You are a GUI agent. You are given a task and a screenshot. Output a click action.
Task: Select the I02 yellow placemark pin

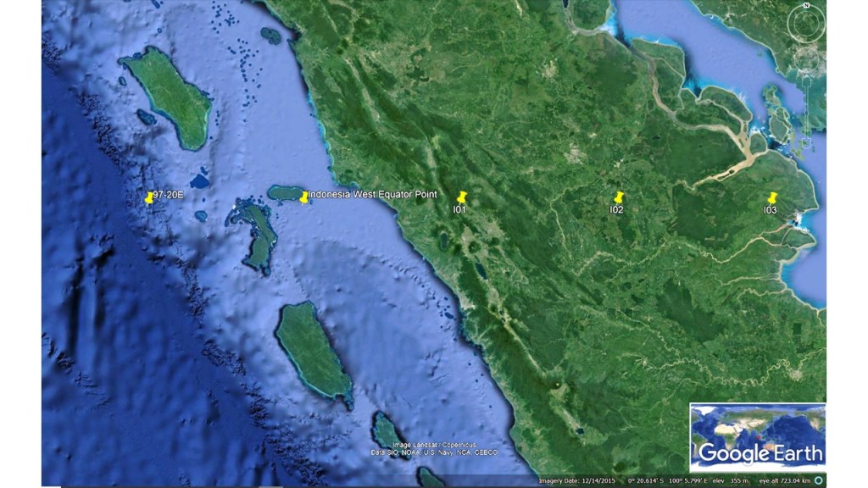tap(618, 197)
